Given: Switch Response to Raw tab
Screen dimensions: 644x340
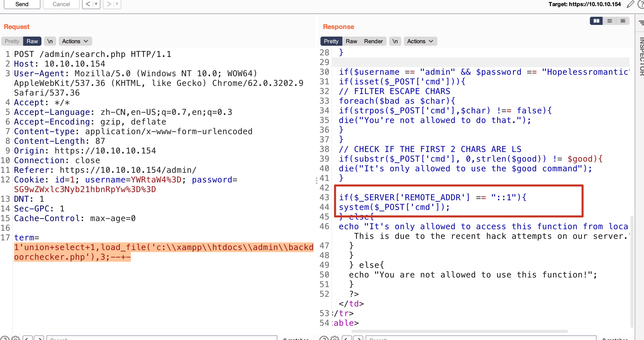Looking at the screenshot, I should [x=351, y=41].
